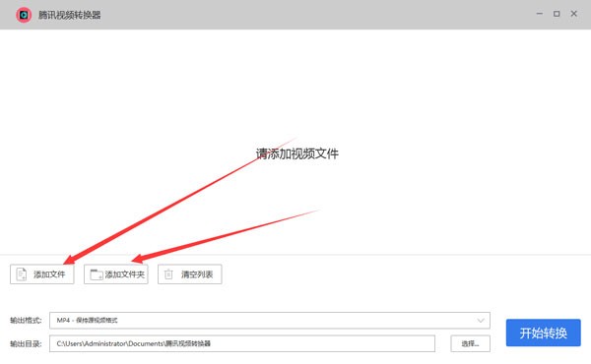The height and width of the screenshot is (364, 591).
Task: Close the 腾讯视频转换器 window
Action: pyautogui.click(x=574, y=14)
